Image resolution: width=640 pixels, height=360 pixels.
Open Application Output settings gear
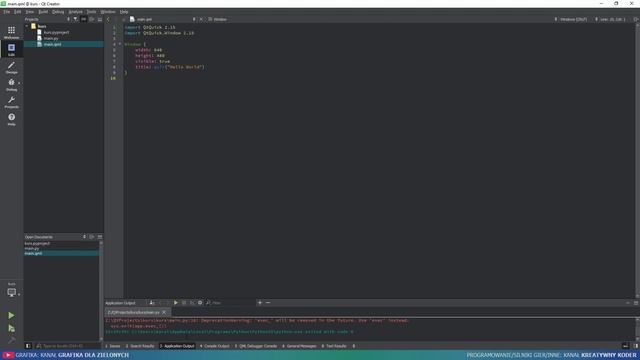click(x=200, y=303)
